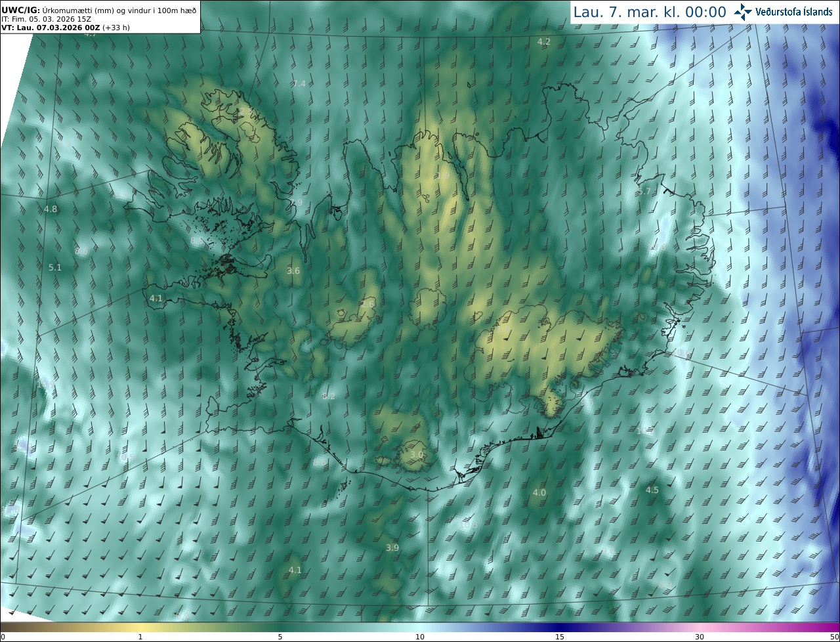The width and height of the screenshot is (840, 642).
Task: Pick the yellow section of the color scale
Action: pos(141,627)
